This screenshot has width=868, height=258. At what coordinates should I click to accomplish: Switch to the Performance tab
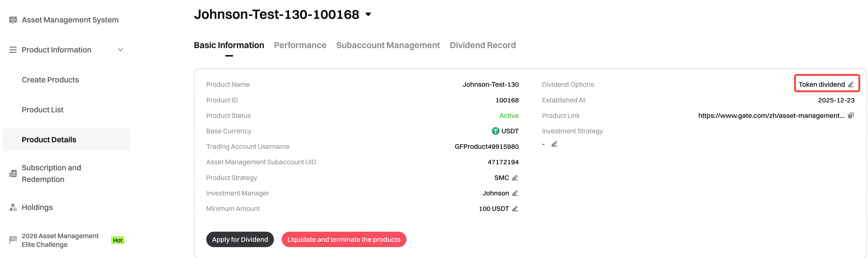coord(300,45)
